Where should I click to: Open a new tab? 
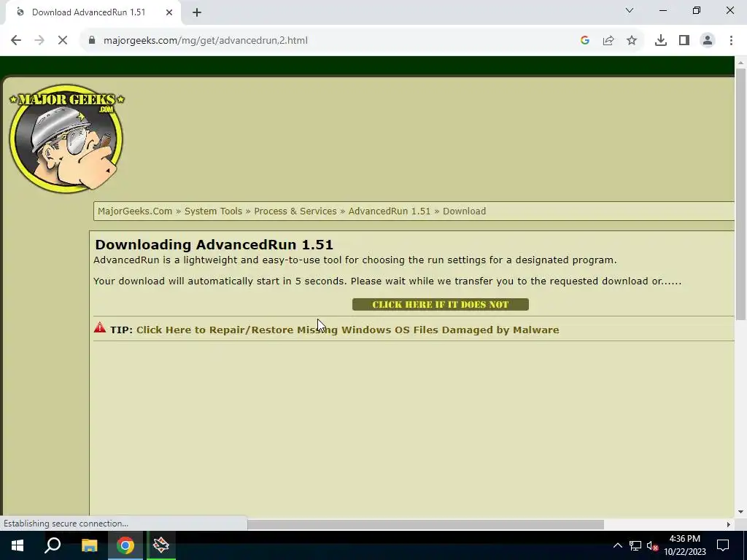click(197, 12)
